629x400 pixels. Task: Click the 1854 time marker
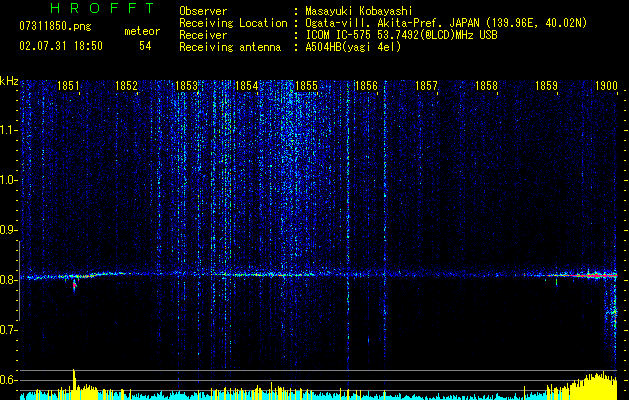246,86
